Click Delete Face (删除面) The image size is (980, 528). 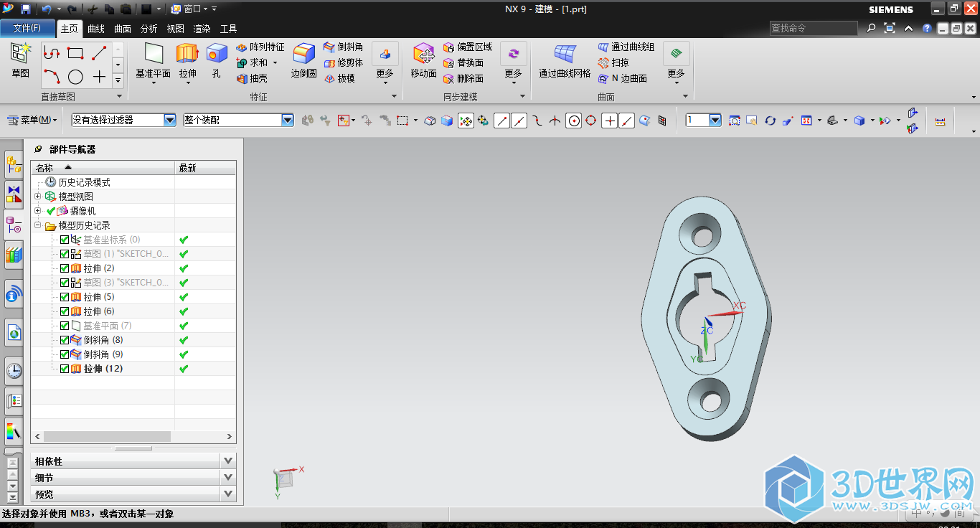(x=463, y=79)
